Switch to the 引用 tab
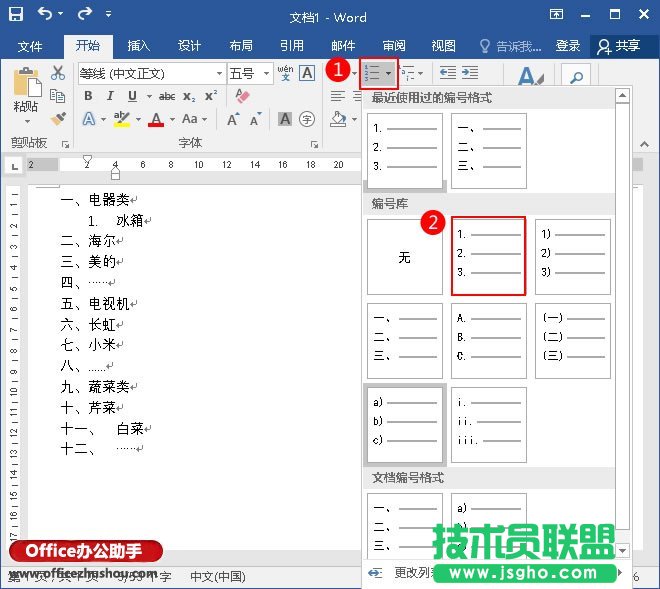660x589 pixels. coord(292,45)
